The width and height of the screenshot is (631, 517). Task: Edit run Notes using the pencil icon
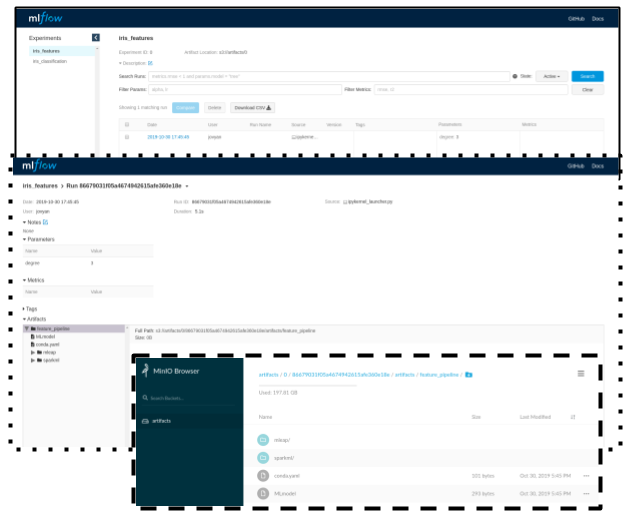pyautogui.click(x=45, y=222)
